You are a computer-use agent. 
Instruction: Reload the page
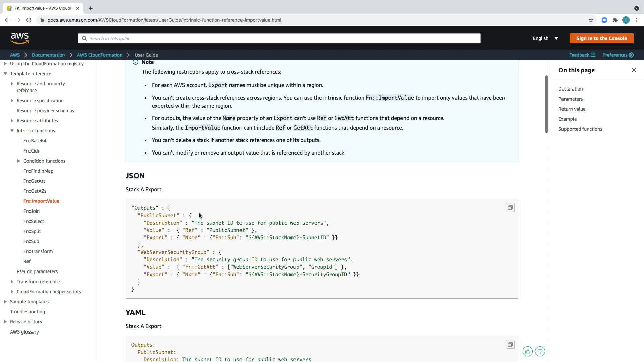point(29,20)
